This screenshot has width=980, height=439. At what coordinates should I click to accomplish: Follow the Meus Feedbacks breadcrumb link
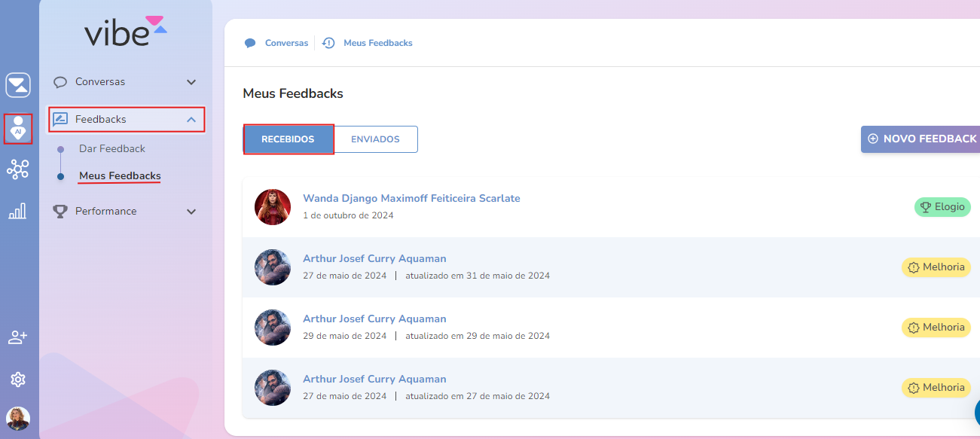378,43
